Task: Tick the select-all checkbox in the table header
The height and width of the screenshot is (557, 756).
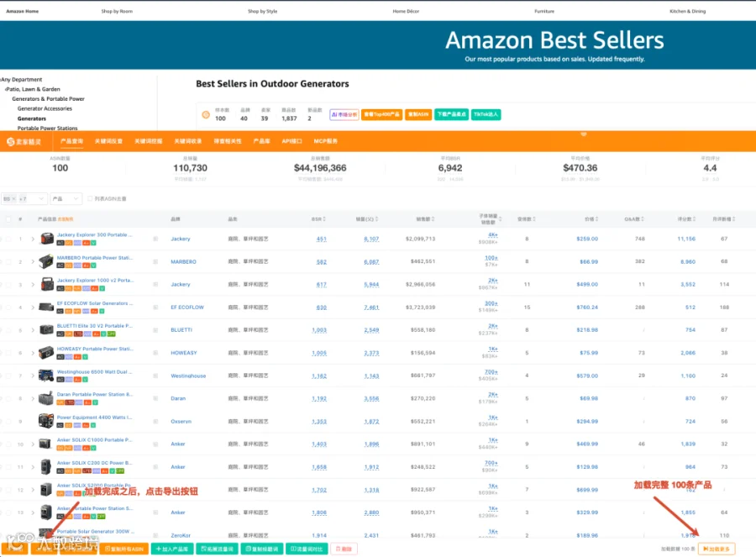Action: tap(8, 219)
